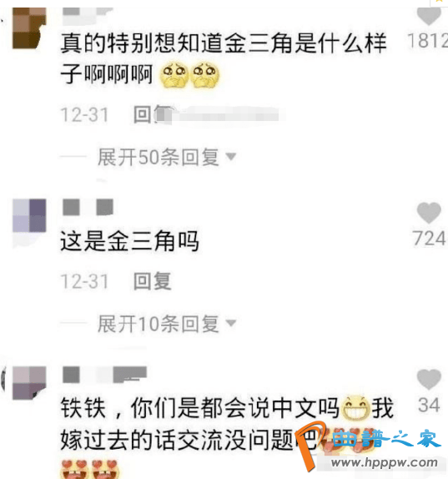448x479 pixels.
Task: Reply to the 这是金三角吗 comment
Action: click(153, 281)
